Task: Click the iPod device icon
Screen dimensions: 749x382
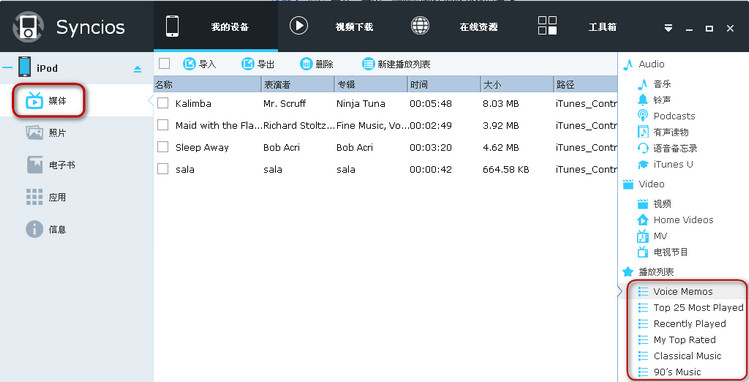Action: click(x=25, y=67)
